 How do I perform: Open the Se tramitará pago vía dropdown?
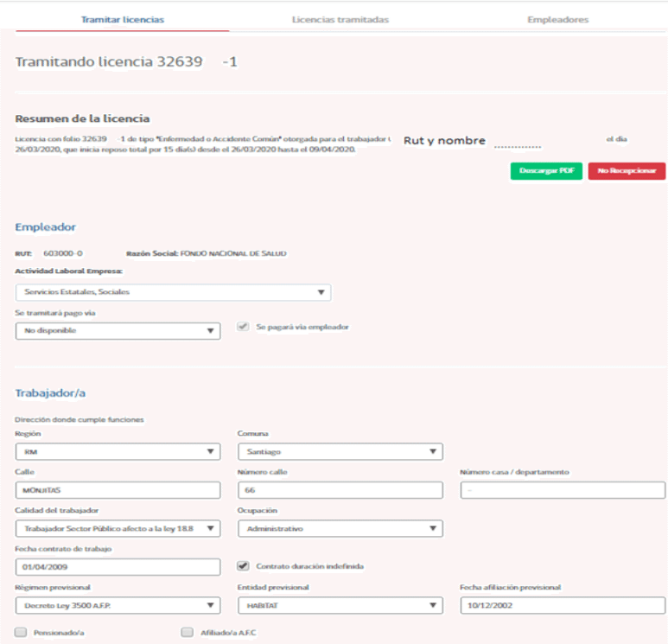pyautogui.click(x=118, y=330)
